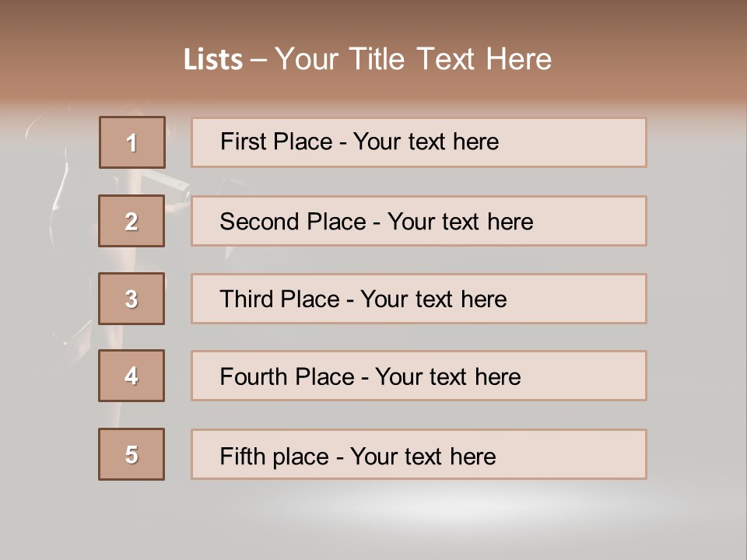Click the brown header band beside title
The image size is (747, 560).
(661, 62)
